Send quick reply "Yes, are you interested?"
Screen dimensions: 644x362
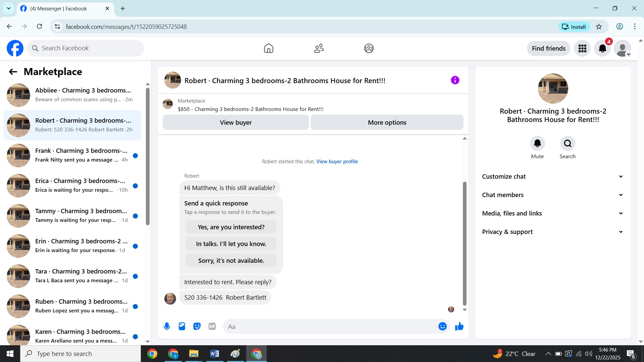tap(231, 227)
